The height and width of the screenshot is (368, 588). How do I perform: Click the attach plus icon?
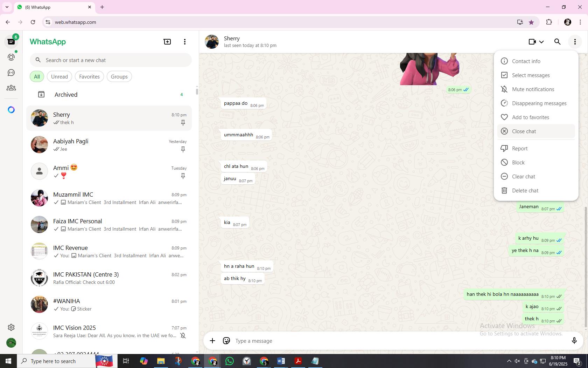coord(212,341)
